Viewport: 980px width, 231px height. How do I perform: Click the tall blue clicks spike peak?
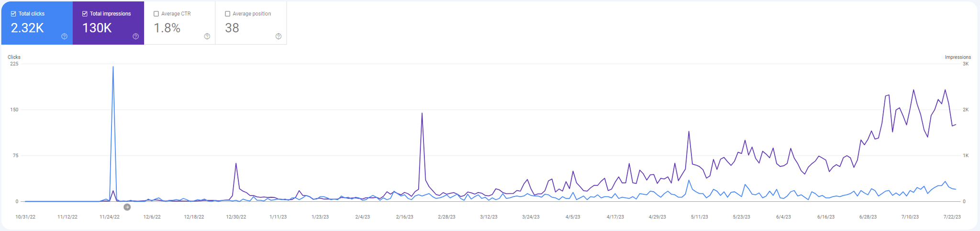coord(113,67)
